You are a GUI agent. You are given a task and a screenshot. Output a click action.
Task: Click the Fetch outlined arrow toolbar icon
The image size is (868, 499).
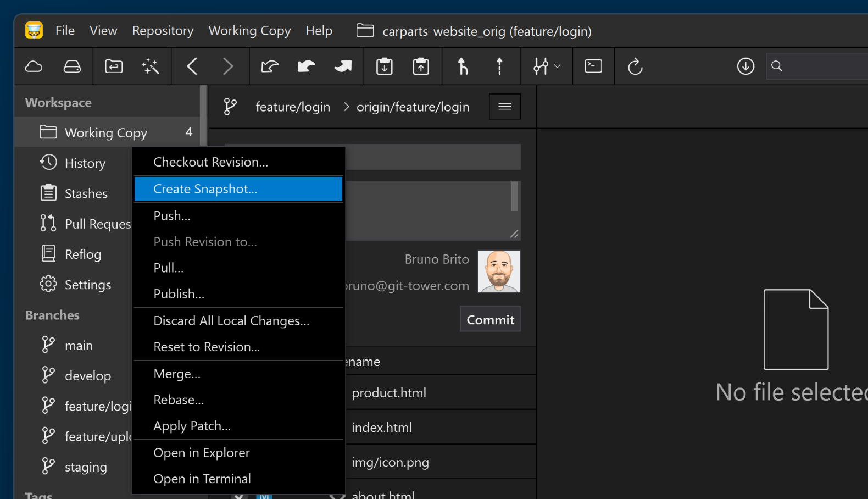point(270,66)
